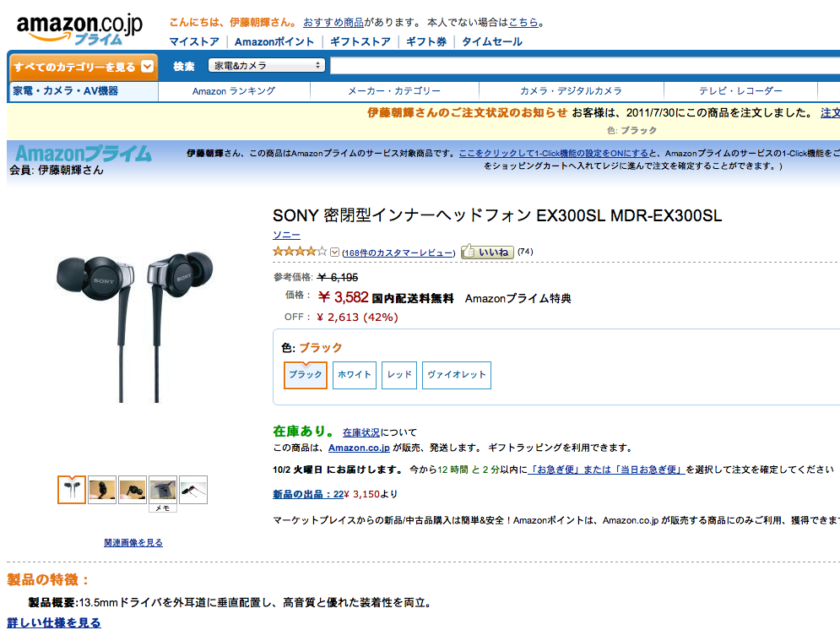The image size is (840, 630).
Task: Open the カメラ・デジタルカメラ tab
Action: [x=571, y=91]
